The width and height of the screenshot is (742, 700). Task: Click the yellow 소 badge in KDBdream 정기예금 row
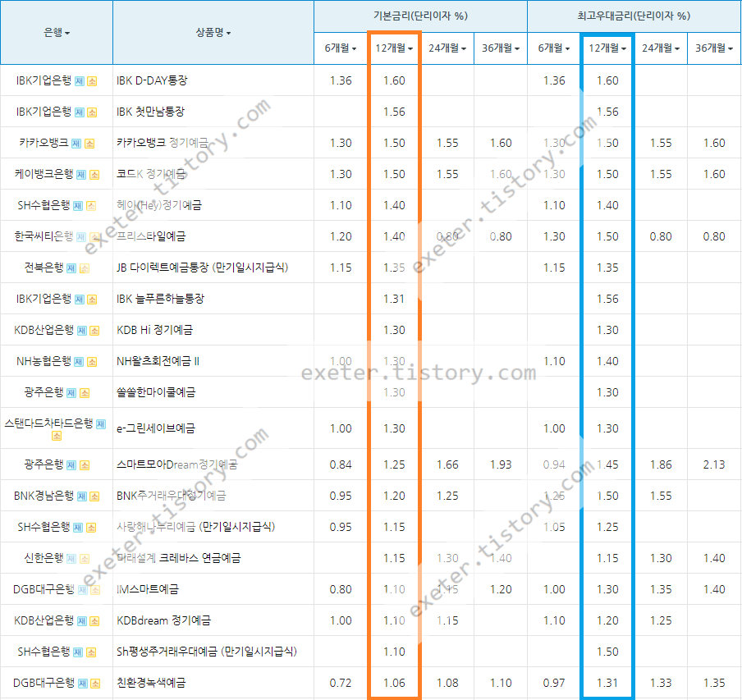(94, 621)
